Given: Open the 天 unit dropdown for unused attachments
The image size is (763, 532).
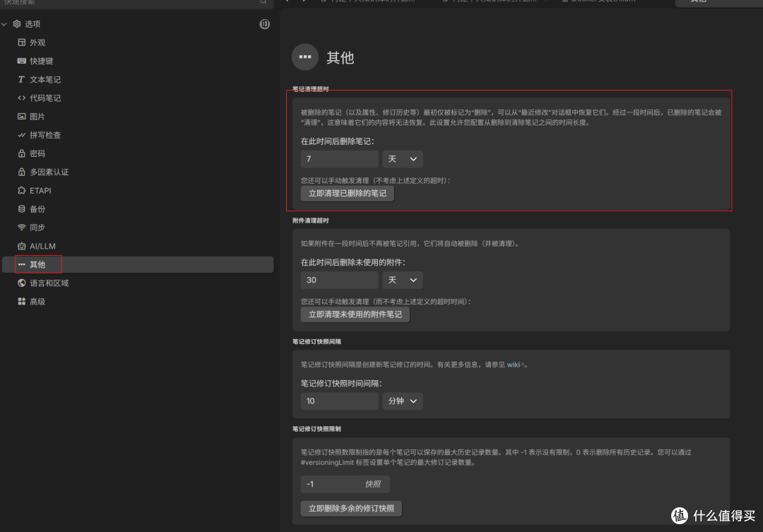Looking at the screenshot, I should click(x=403, y=280).
